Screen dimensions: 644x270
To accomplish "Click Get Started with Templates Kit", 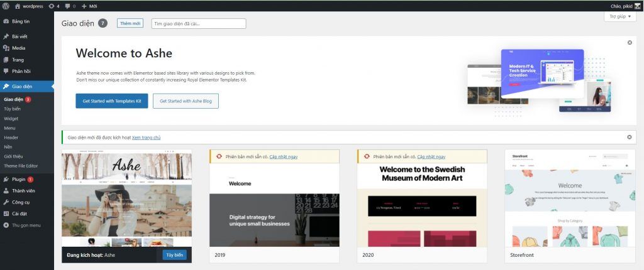I will coord(112,101).
